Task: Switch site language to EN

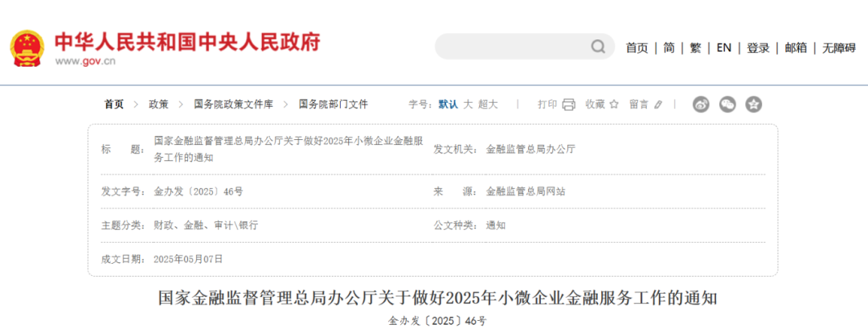Action: [x=723, y=47]
